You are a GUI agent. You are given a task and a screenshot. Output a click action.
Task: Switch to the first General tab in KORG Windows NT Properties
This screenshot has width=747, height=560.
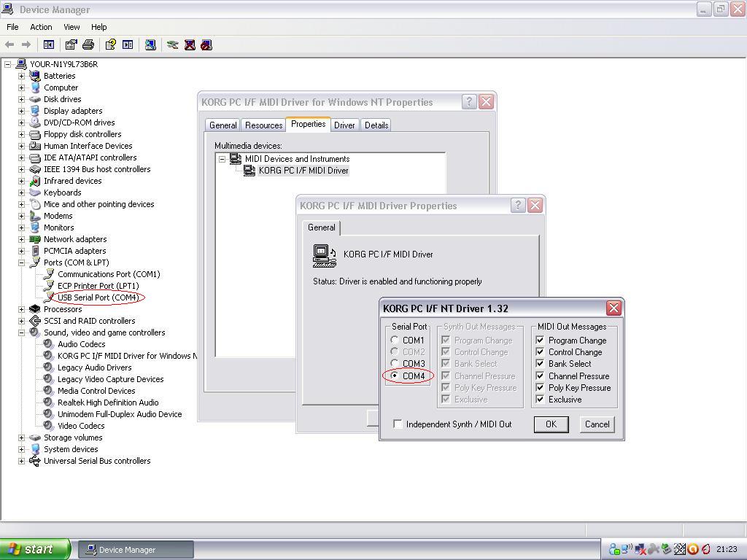pos(222,125)
